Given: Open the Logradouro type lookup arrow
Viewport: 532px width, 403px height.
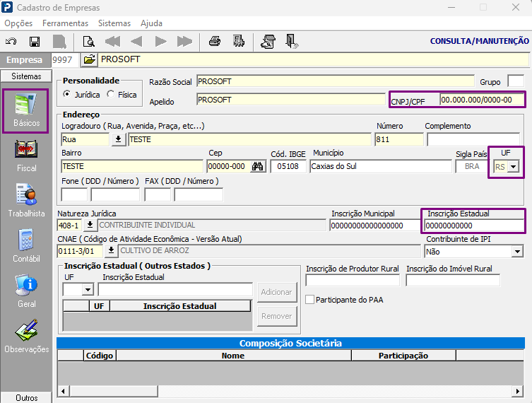Looking at the screenshot, I should [x=119, y=139].
